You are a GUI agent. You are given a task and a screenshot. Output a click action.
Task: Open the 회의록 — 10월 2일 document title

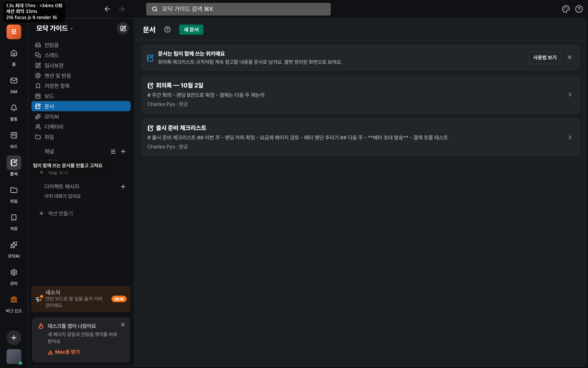(179, 85)
